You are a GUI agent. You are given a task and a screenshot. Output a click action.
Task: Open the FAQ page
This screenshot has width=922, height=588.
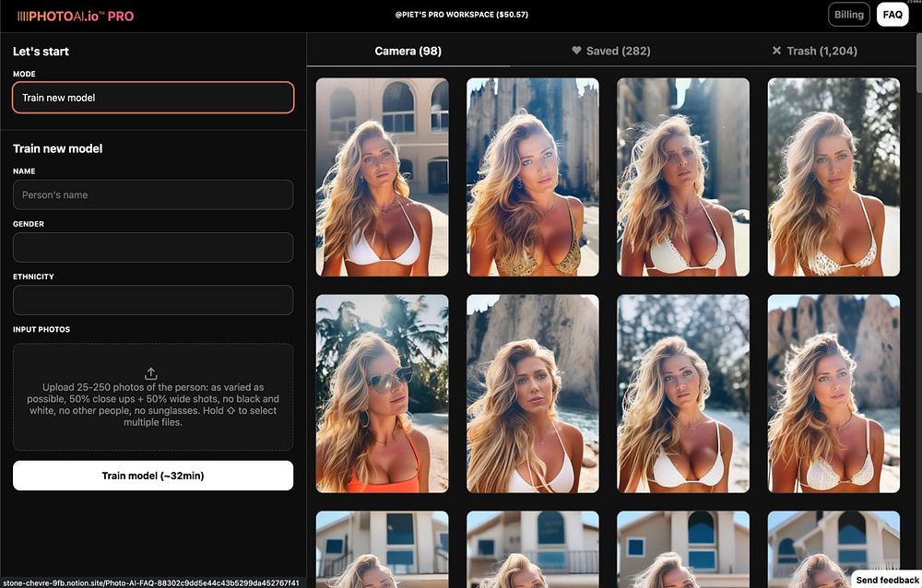click(x=892, y=15)
